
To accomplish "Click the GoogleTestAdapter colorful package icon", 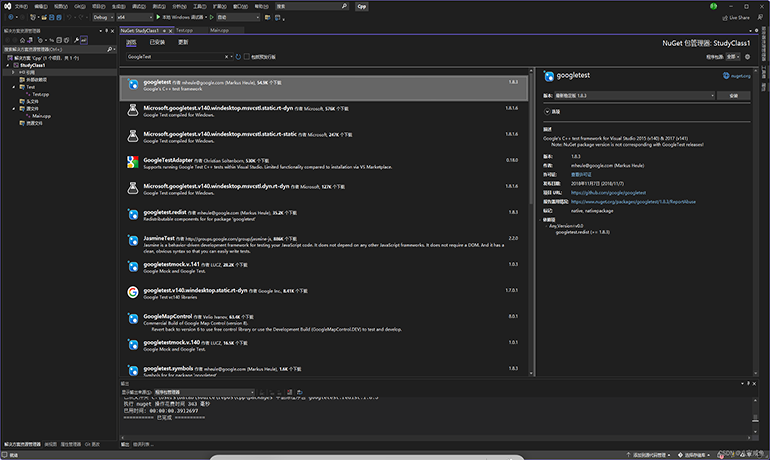I will pyautogui.click(x=133, y=162).
